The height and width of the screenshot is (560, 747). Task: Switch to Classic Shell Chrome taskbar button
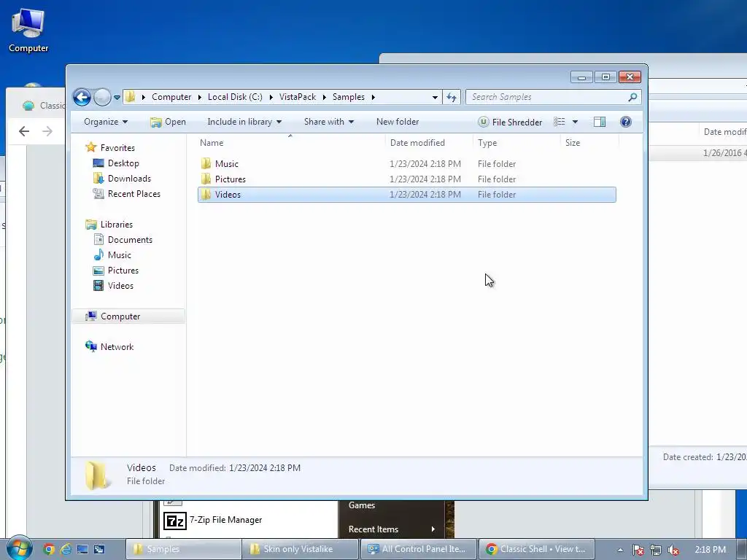click(x=536, y=549)
